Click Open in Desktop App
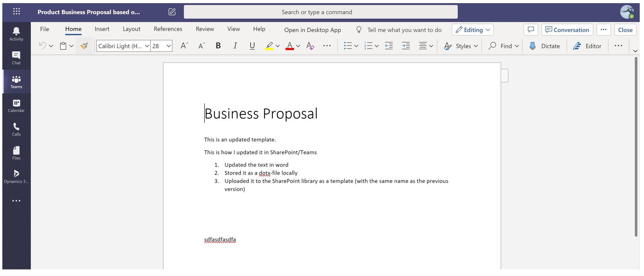The image size is (644, 276). coord(312,30)
